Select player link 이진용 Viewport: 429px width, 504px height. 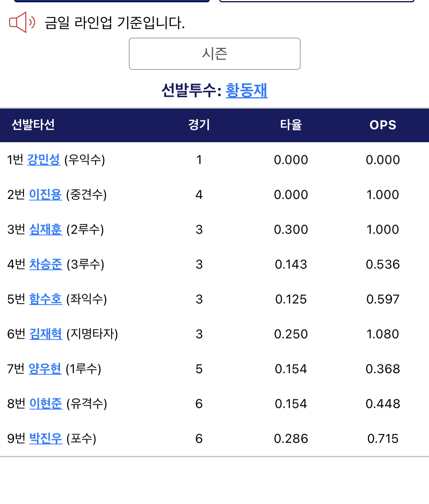(45, 194)
